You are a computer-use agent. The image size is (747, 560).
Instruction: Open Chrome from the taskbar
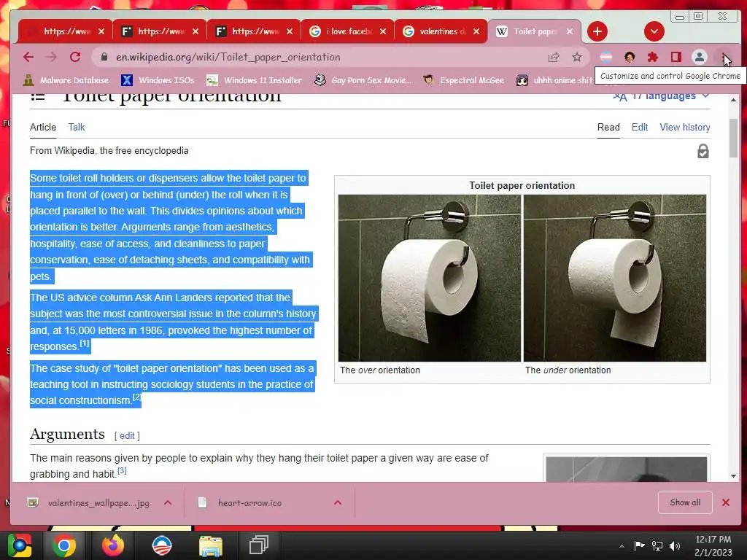pyautogui.click(x=64, y=545)
